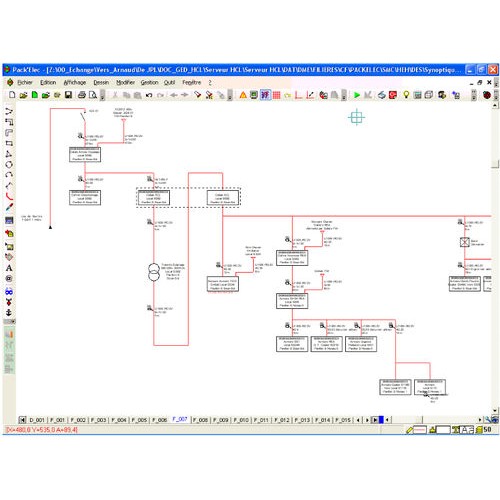Select the text tool letter A
Image resolution: width=500 pixels, height=500 pixels.
(9, 268)
